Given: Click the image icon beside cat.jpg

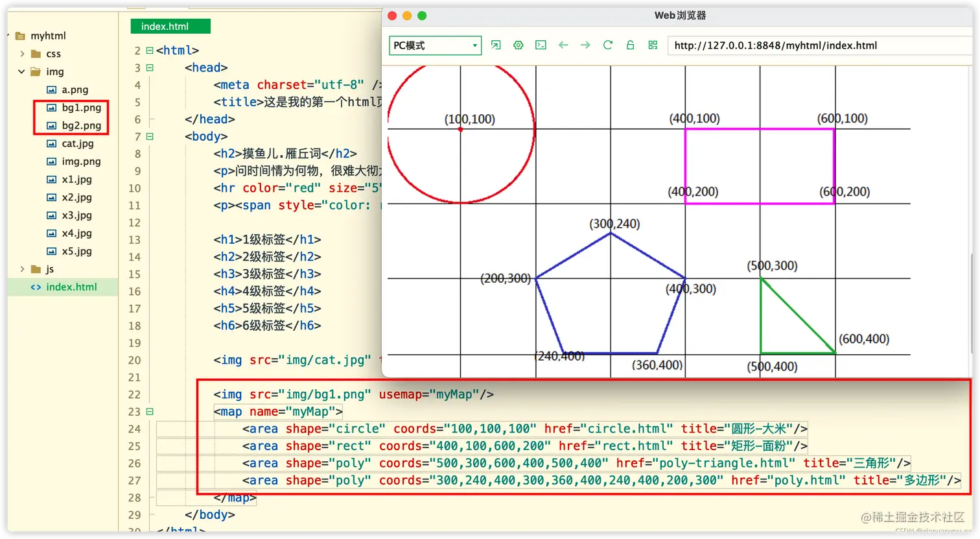Looking at the screenshot, I should pyautogui.click(x=52, y=143).
